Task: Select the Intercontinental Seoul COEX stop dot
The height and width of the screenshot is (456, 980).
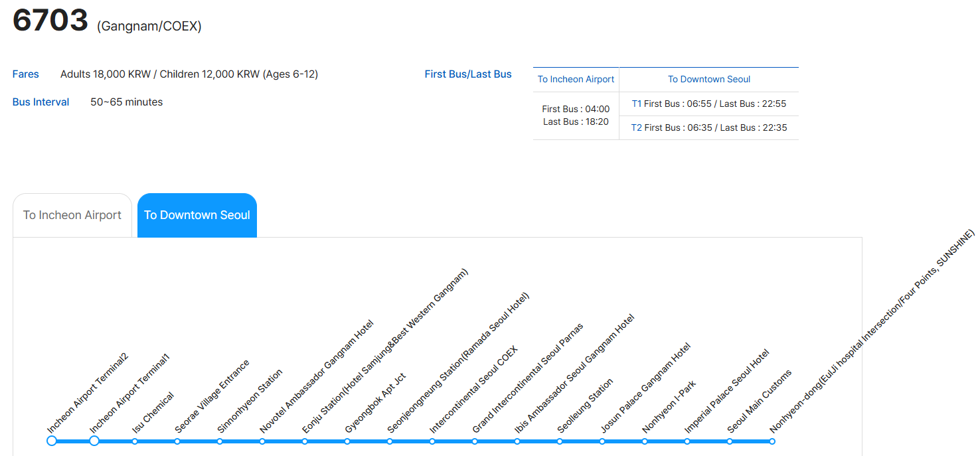Action: 432,441
